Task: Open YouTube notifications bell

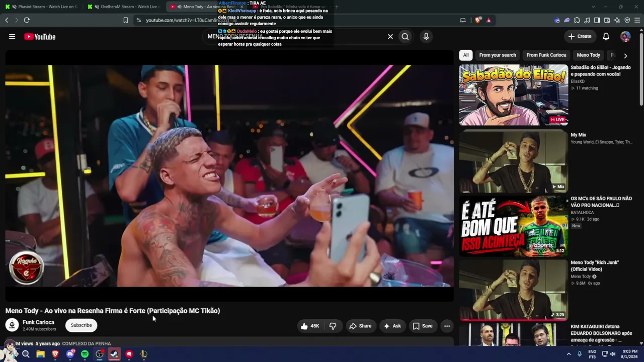Action: tap(606, 37)
